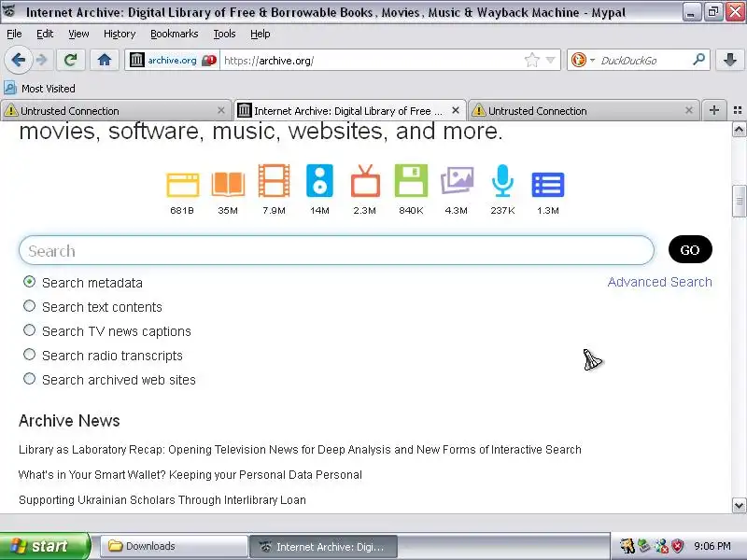Viewport: 747px width, 560px height.
Task: Open the Collections list icon (1.3M)
Action: click(x=548, y=185)
